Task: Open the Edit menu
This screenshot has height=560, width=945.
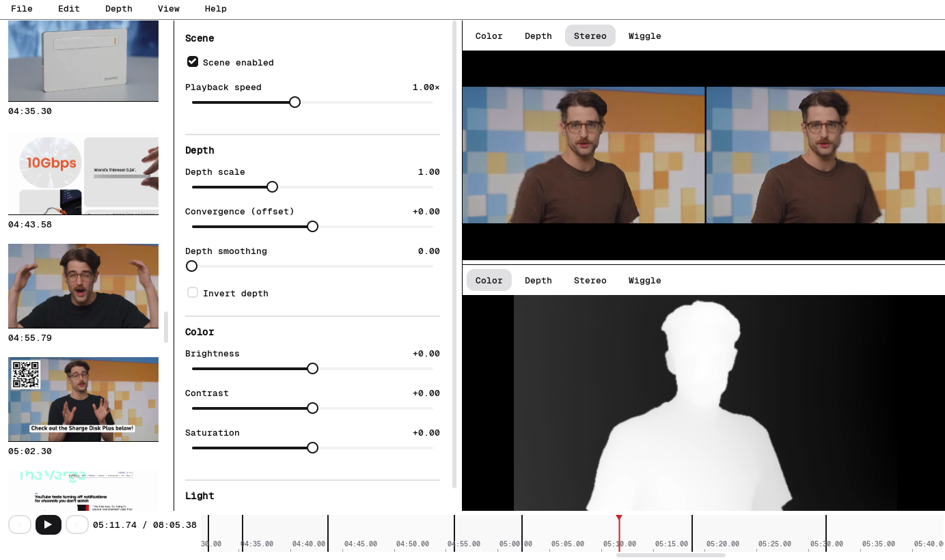Action: point(69,9)
